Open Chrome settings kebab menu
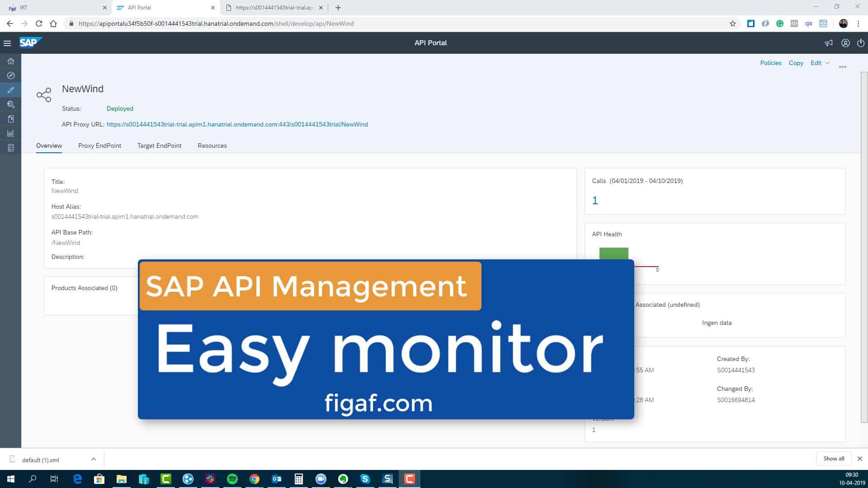Image resolution: width=868 pixels, height=488 pixels. (x=858, y=23)
